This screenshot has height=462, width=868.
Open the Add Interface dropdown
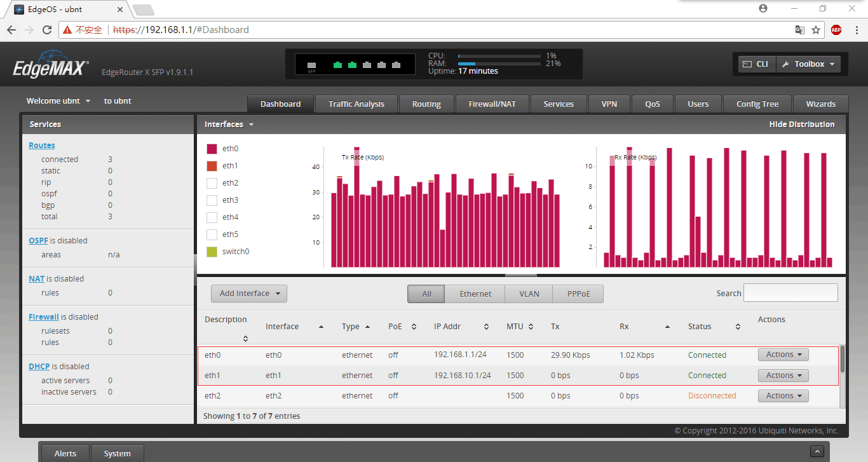coord(249,294)
